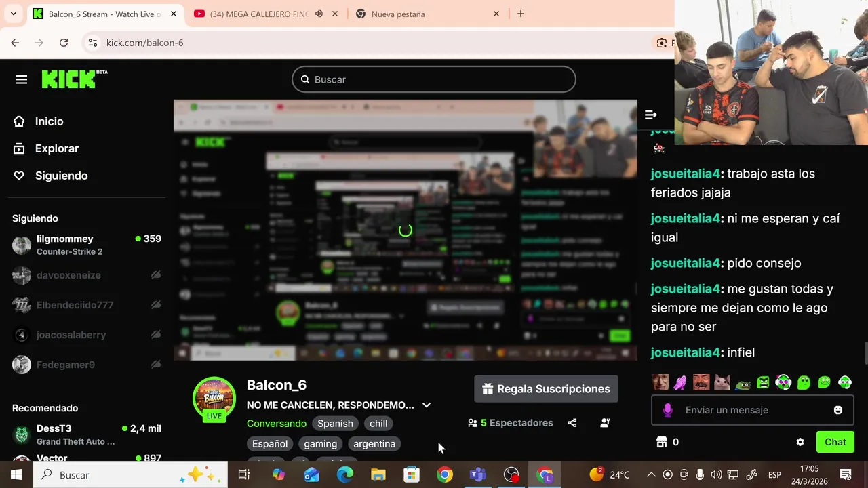Open the tab search dropdown arrow
This screenshot has width=868, height=488.
[13, 14]
